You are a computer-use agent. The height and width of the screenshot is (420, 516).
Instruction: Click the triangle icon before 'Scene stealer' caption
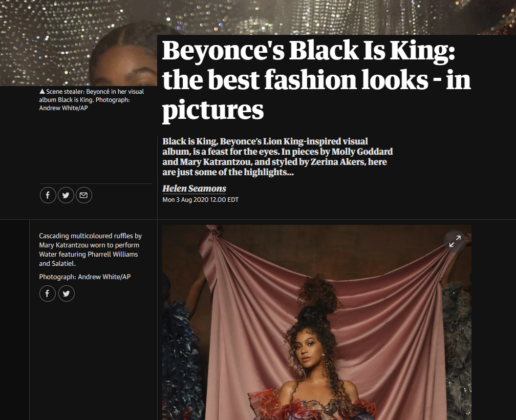tap(42, 92)
